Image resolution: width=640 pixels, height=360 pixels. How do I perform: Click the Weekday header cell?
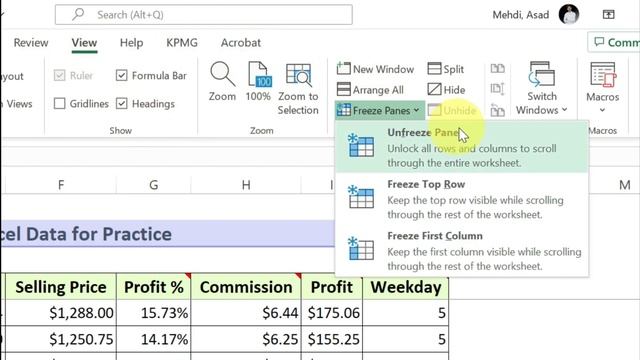406,287
